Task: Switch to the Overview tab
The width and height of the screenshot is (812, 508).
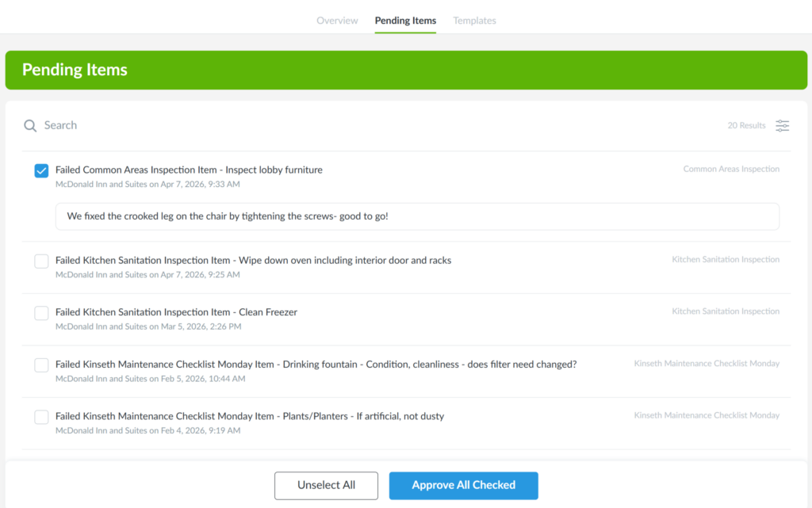Action: pyautogui.click(x=337, y=21)
